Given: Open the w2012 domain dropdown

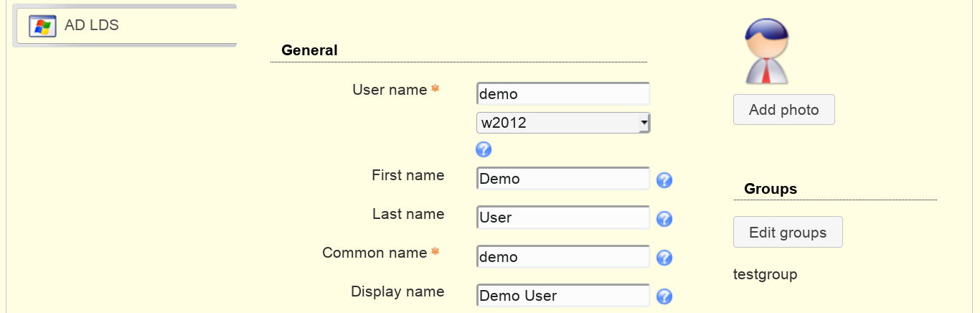Looking at the screenshot, I should point(563,123).
